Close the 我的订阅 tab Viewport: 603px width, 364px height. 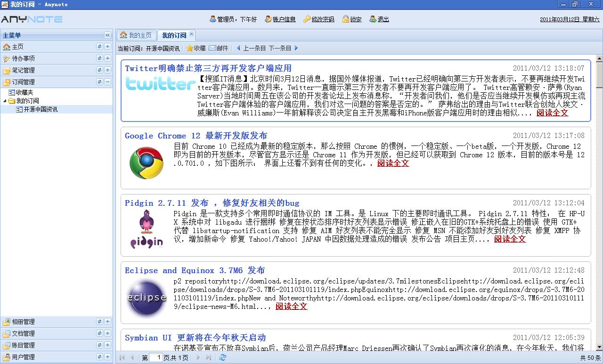tap(191, 34)
